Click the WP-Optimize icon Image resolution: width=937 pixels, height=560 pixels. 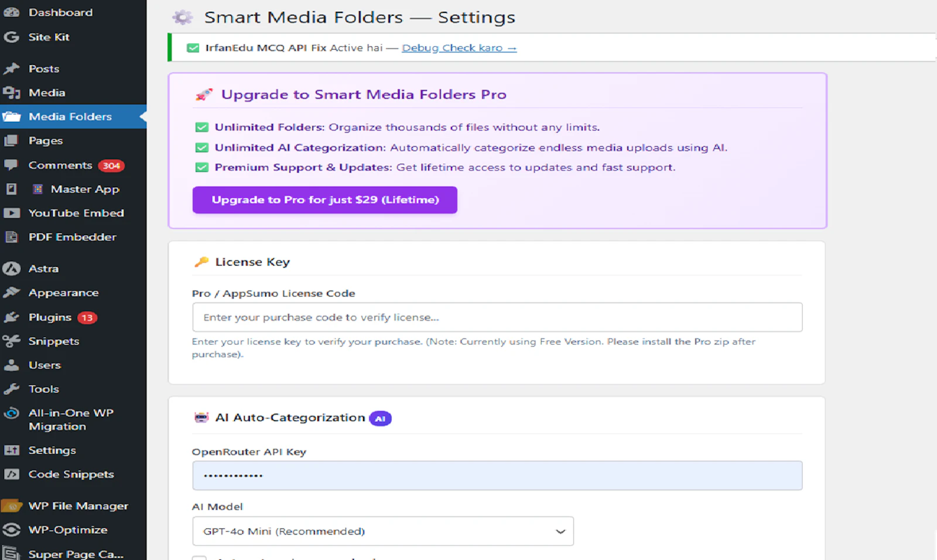[x=11, y=530]
